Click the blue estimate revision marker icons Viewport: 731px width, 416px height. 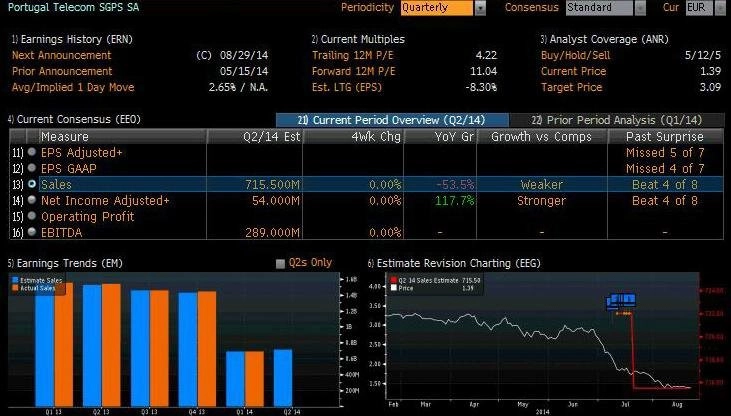(621, 301)
